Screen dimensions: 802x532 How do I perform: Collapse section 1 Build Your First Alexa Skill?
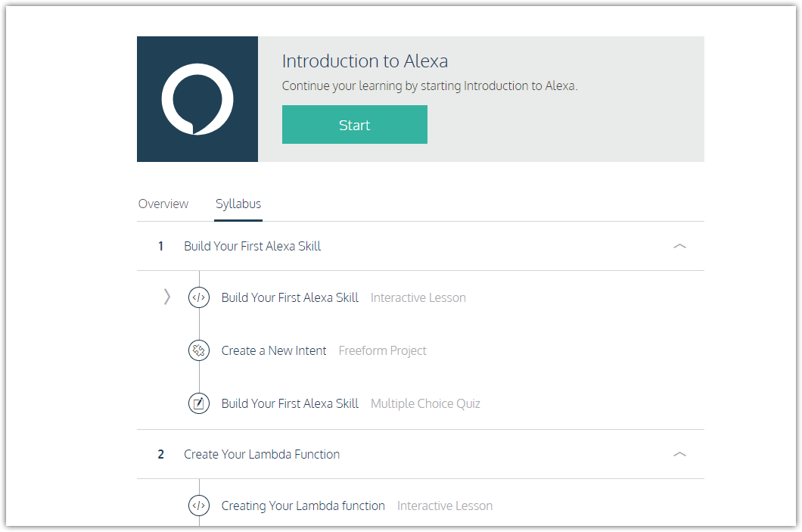pyautogui.click(x=679, y=246)
